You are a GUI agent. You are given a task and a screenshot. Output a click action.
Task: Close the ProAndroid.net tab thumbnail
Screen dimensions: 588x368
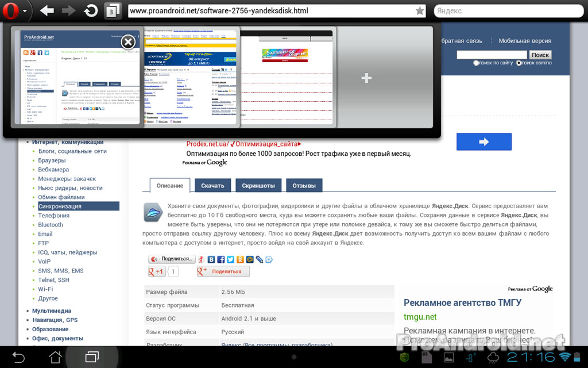coord(128,41)
